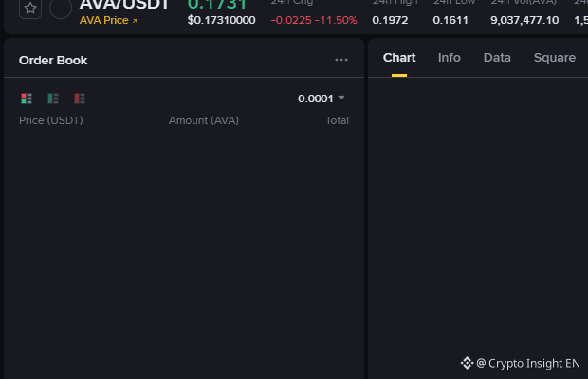Open the Info tab
The width and height of the screenshot is (588, 379).
(449, 58)
